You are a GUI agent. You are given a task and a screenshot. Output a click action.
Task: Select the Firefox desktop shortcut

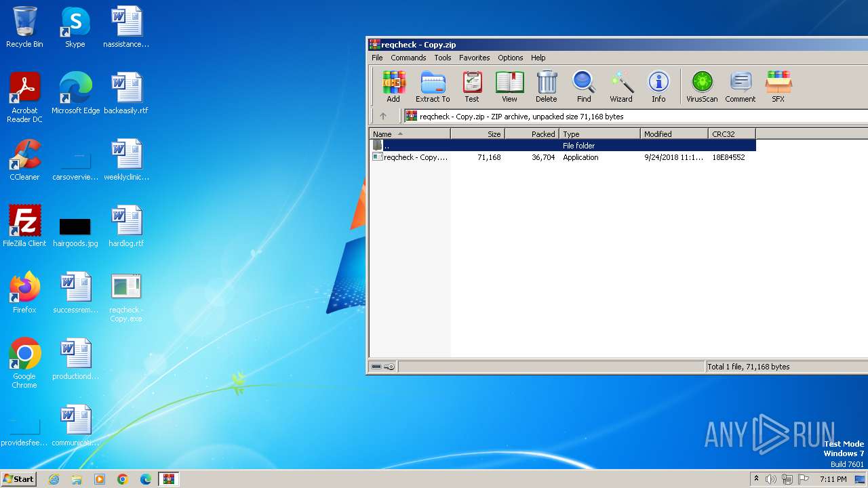(24, 293)
